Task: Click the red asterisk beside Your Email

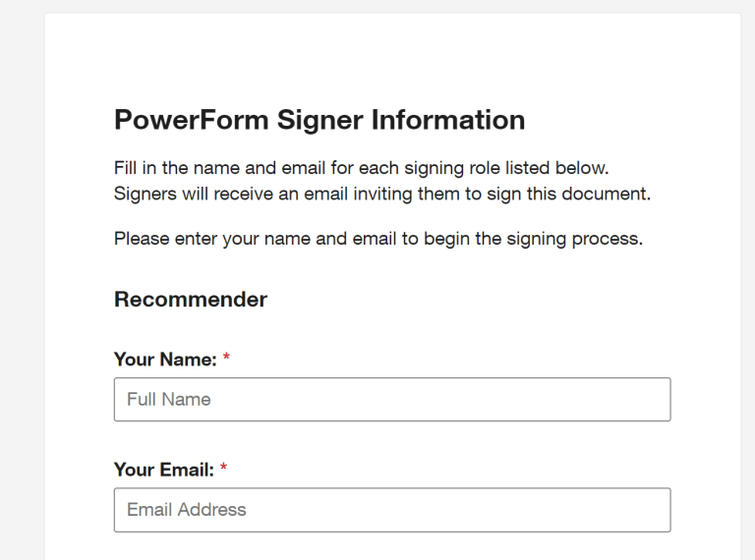Action: tap(223, 470)
